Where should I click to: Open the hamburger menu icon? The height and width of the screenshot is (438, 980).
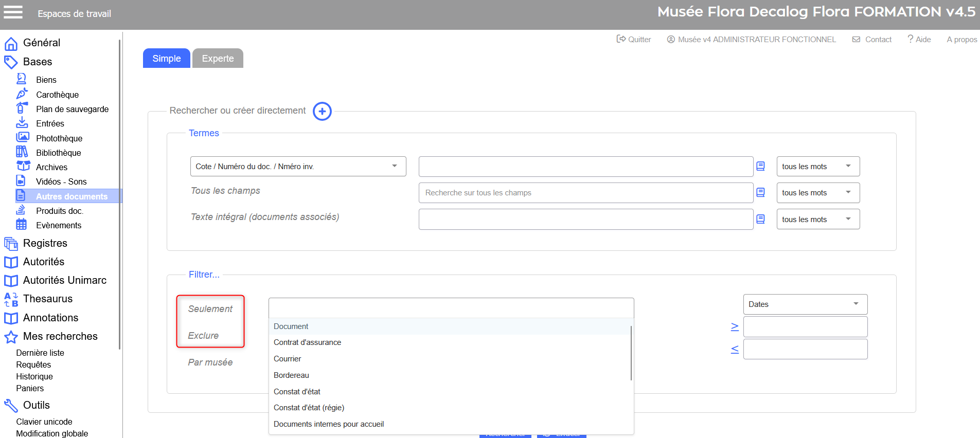point(13,12)
